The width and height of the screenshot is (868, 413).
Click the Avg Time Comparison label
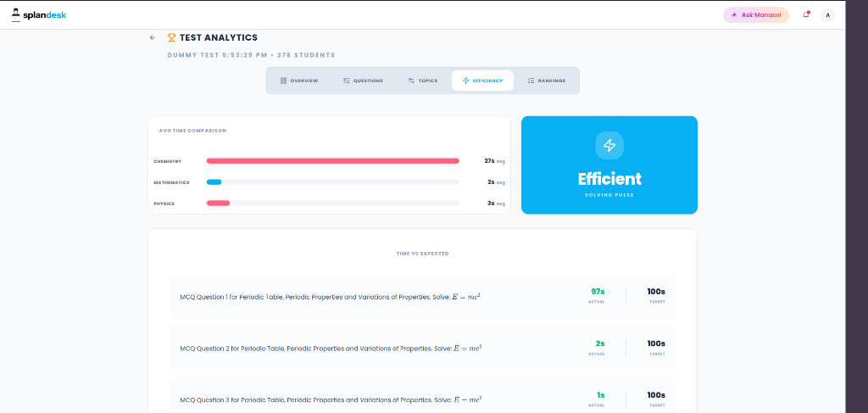coord(192,131)
